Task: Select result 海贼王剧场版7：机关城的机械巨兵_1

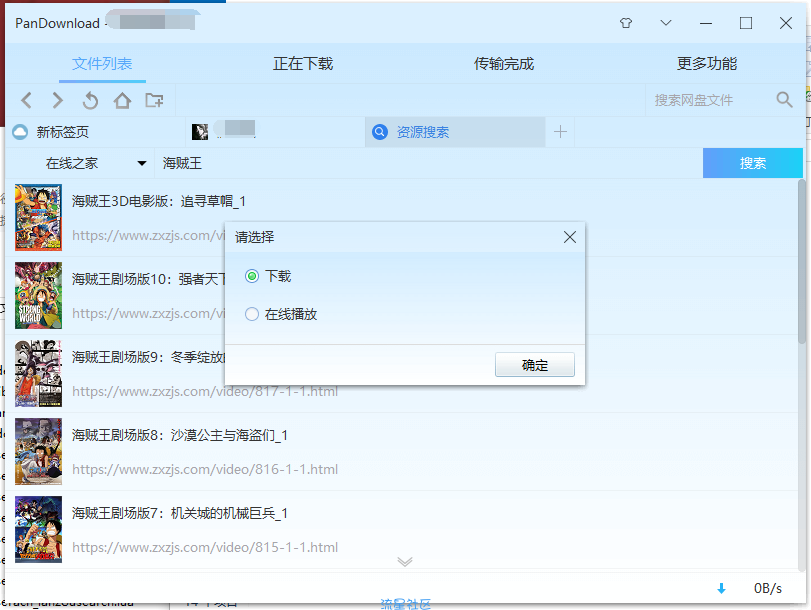Action: pos(179,513)
